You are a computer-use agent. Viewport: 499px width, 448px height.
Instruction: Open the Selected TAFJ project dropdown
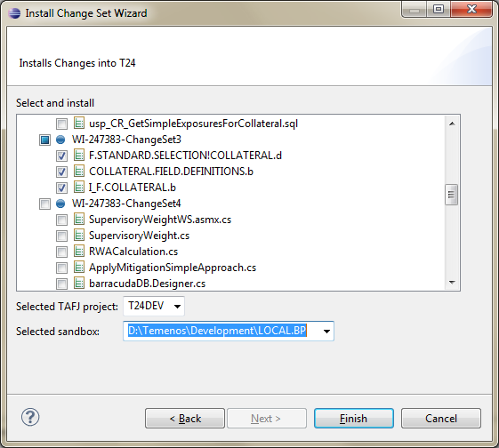154,306
